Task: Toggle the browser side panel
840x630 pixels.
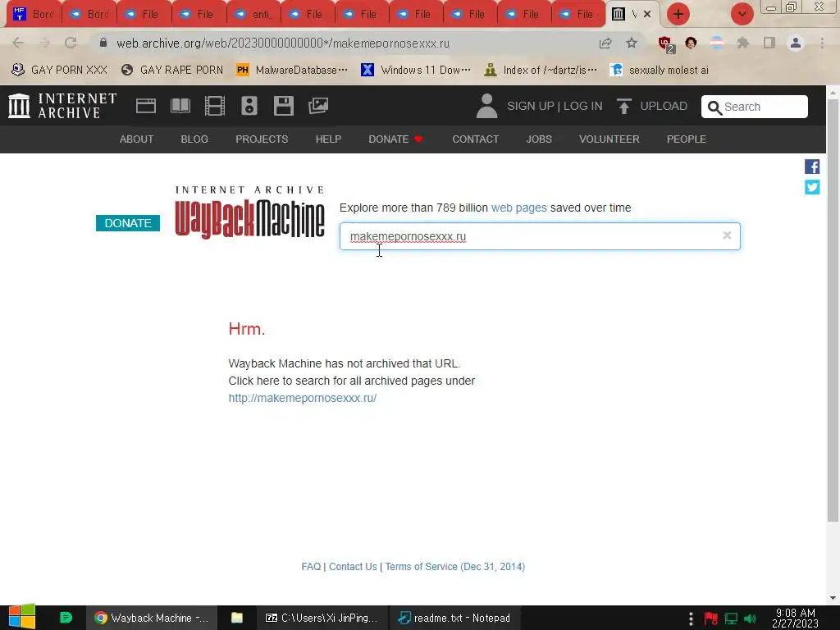Action: click(x=769, y=43)
